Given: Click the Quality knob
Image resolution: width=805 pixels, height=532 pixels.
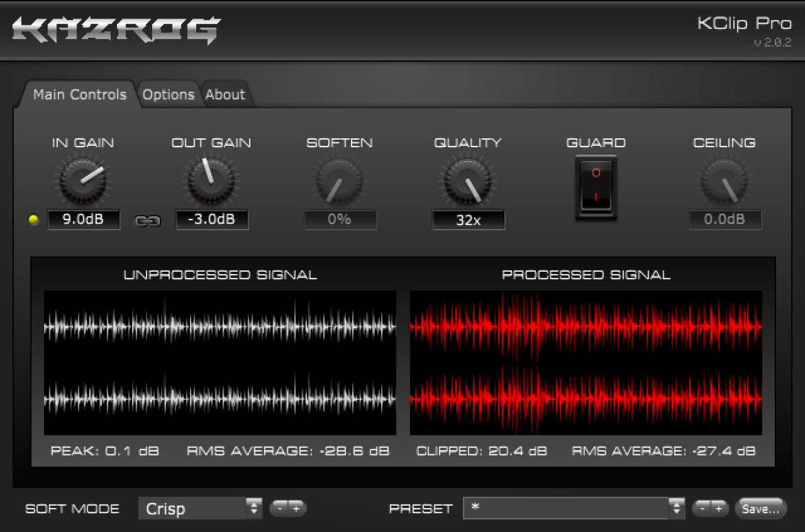Looking at the screenshot, I should point(468,181).
